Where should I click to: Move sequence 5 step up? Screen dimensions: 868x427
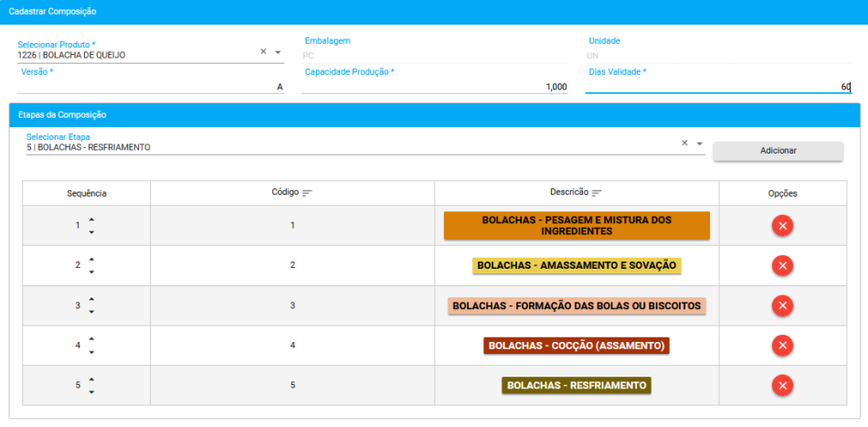click(91, 379)
